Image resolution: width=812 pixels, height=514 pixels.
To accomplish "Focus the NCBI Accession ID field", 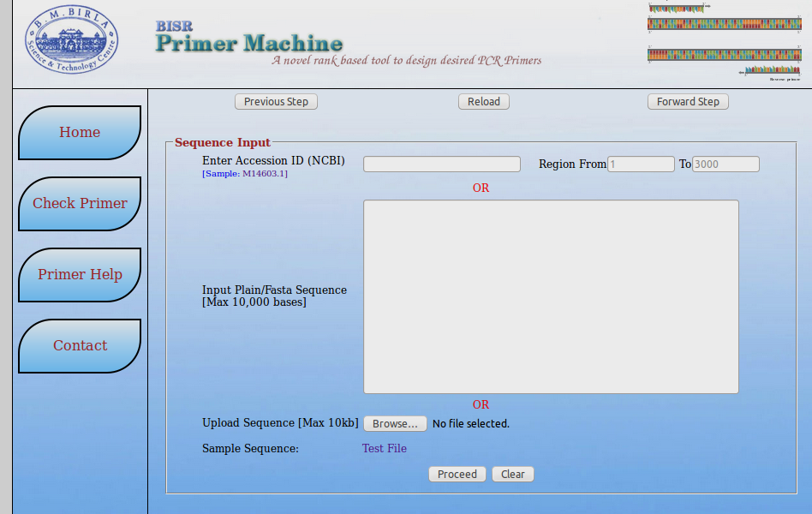I will (x=442, y=164).
